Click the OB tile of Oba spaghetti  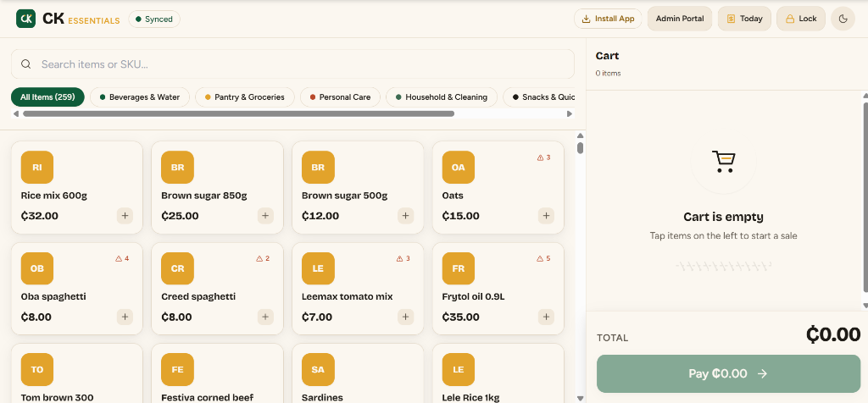[x=37, y=268]
